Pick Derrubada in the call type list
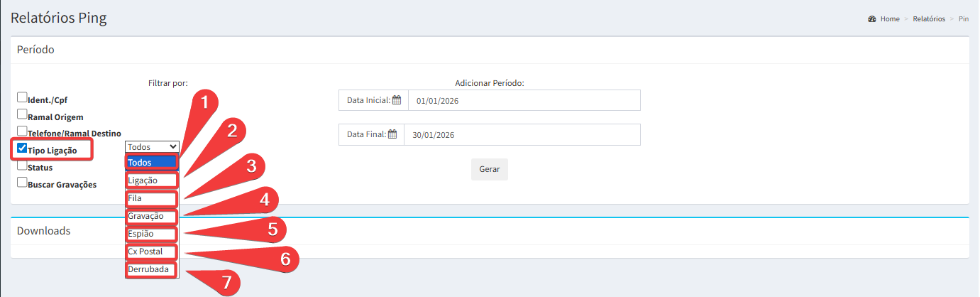 click(151, 270)
